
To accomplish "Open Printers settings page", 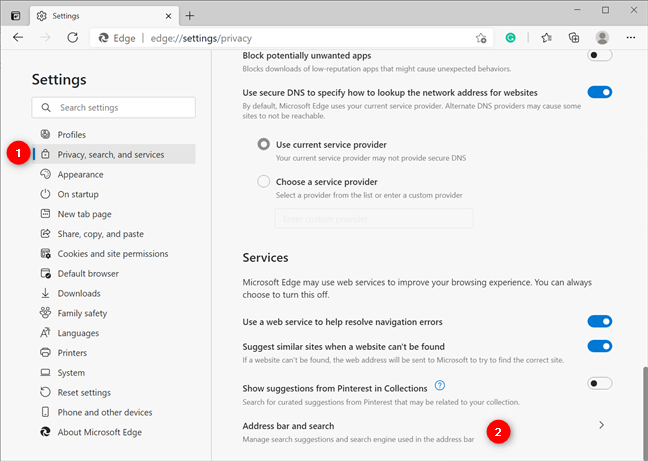I will 113,353.
